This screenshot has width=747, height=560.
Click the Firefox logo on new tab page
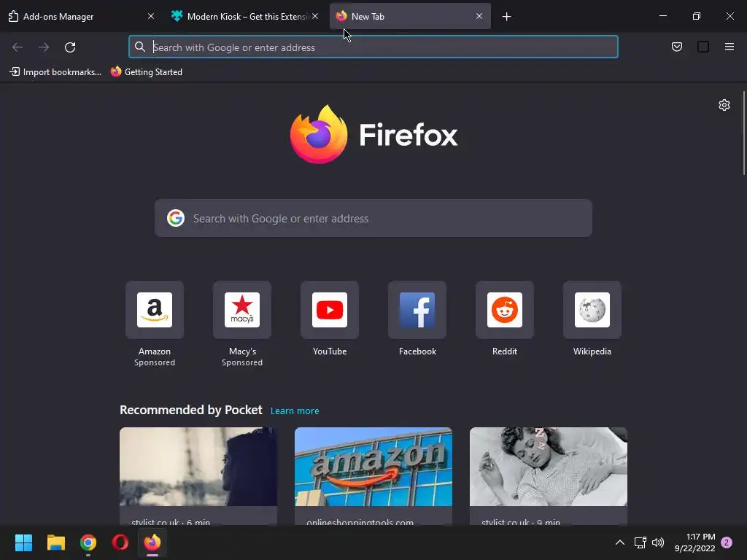click(374, 134)
